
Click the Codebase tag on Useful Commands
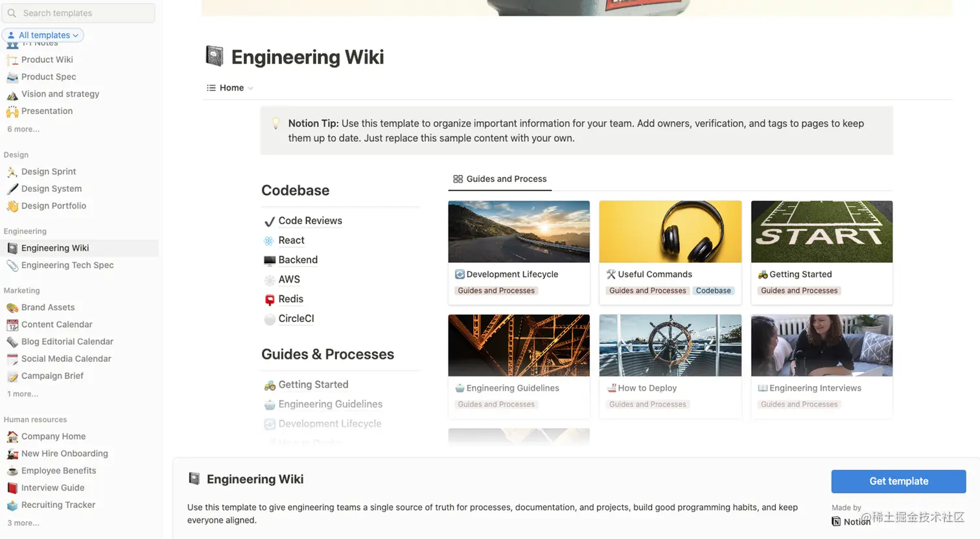pyautogui.click(x=713, y=291)
